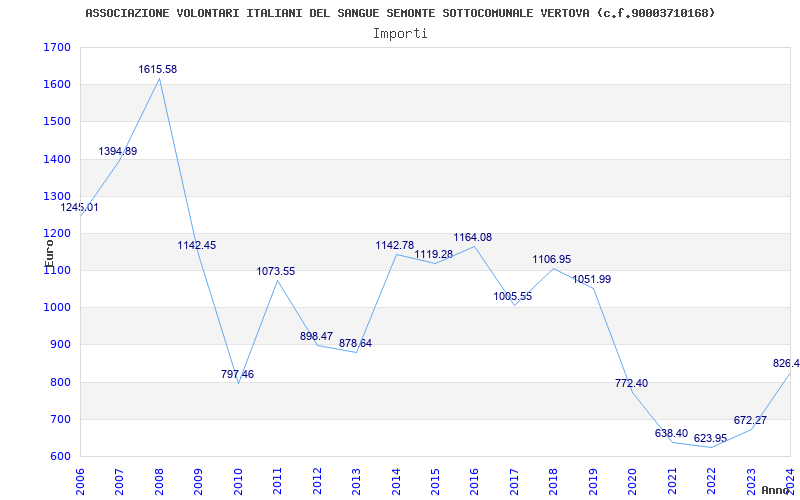This screenshot has height=500, width=800.
Task: Click the 1700 y-axis tick label
Action: 57,48
